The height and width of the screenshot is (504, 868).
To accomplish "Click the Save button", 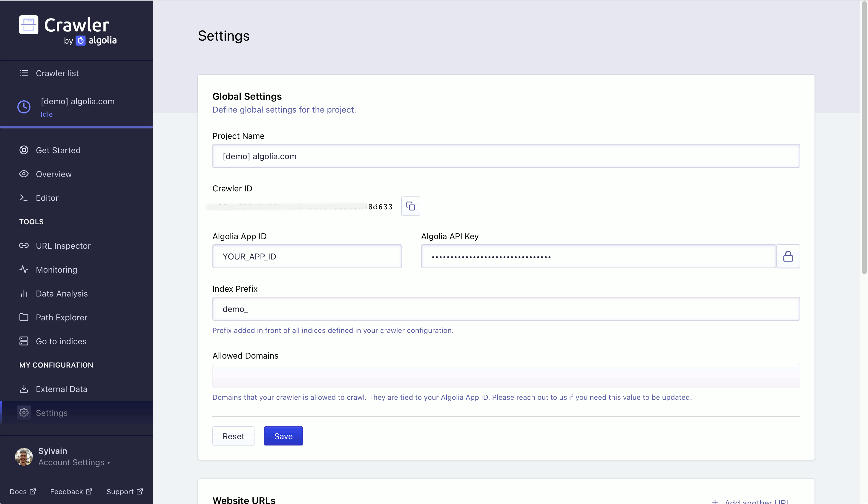I will [283, 436].
